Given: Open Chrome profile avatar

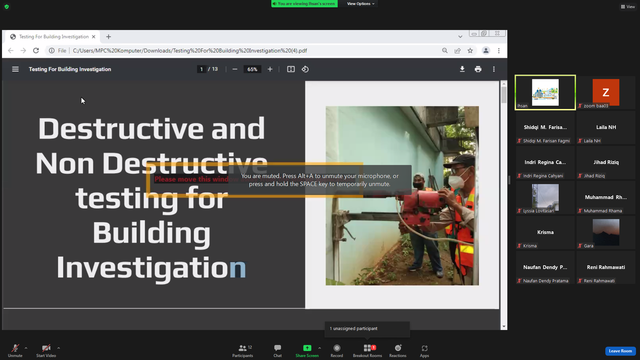Looking at the screenshot, I should tap(486, 51).
